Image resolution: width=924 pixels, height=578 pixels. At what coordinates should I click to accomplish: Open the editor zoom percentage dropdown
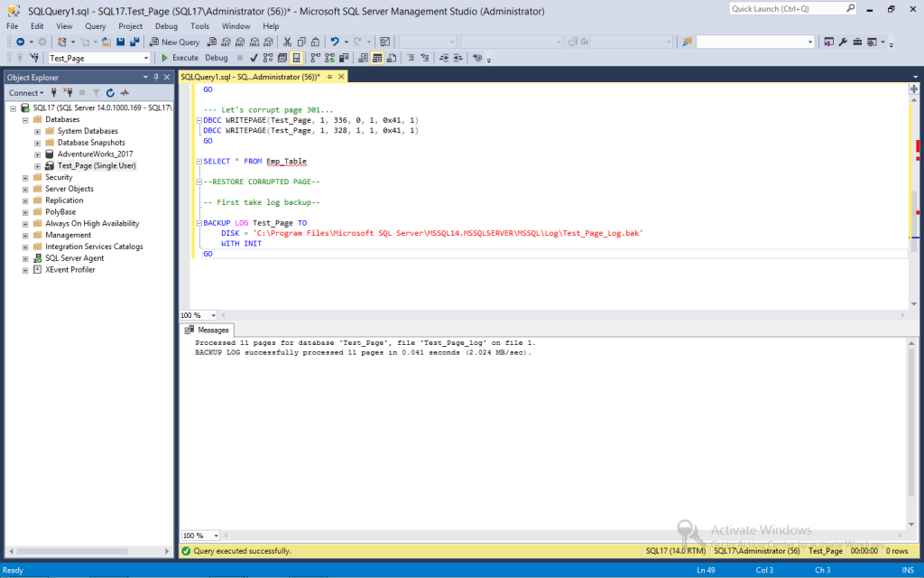pyautogui.click(x=213, y=314)
